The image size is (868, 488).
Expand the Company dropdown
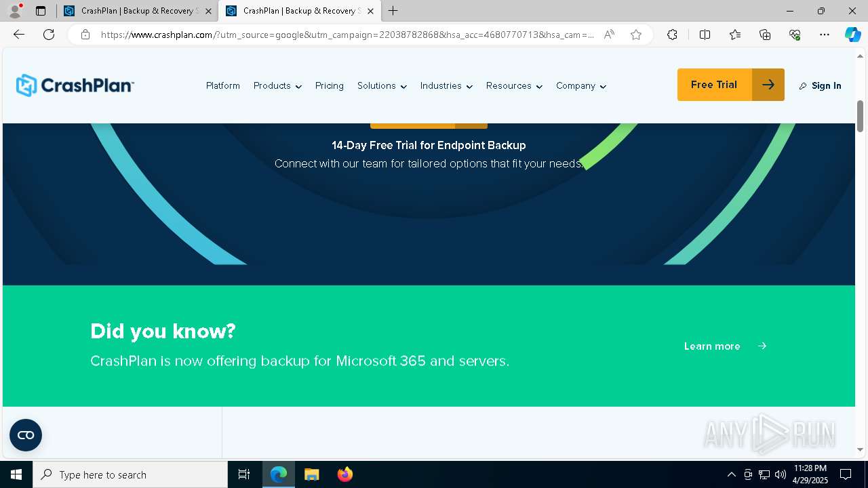pos(581,86)
